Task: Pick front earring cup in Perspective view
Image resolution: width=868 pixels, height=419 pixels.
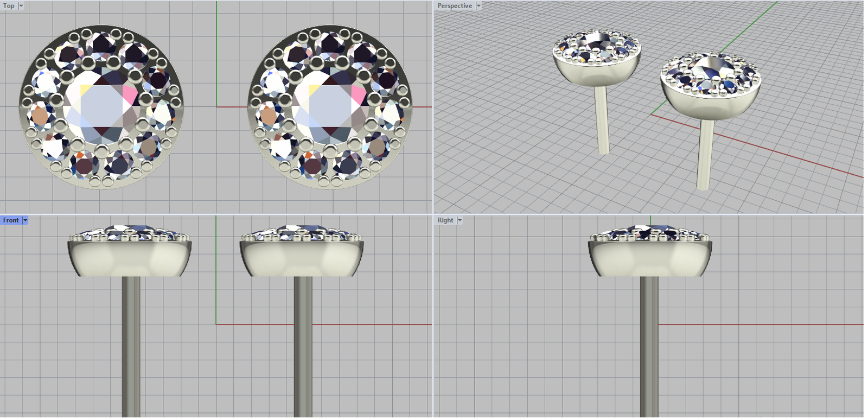Action: click(711, 106)
